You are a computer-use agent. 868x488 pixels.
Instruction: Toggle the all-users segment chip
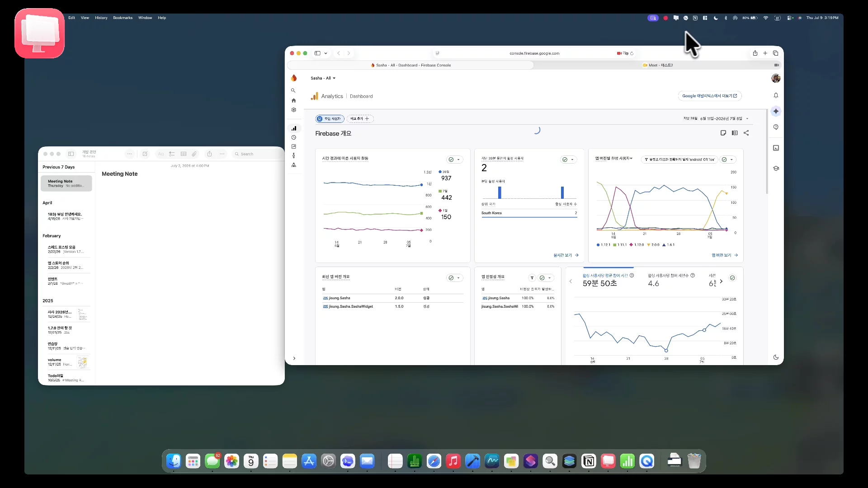click(x=330, y=118)
